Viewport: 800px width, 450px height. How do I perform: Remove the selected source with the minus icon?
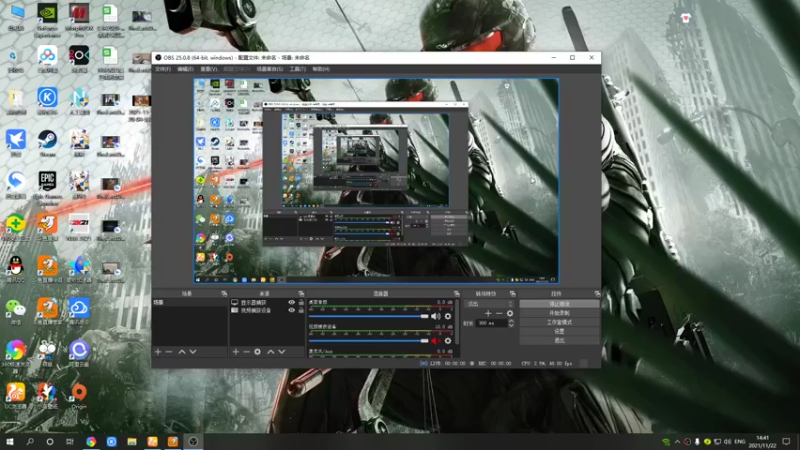pyautogui.click(x=246, y=352)
